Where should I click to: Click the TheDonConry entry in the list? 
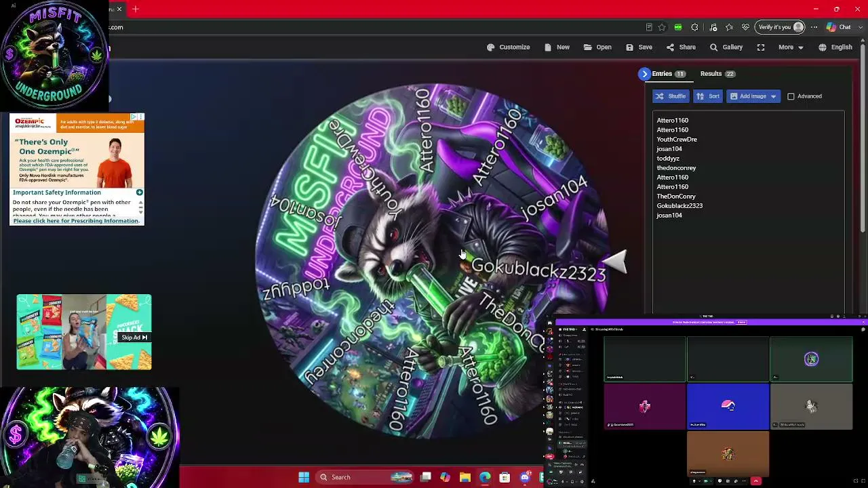pos(676,197)
